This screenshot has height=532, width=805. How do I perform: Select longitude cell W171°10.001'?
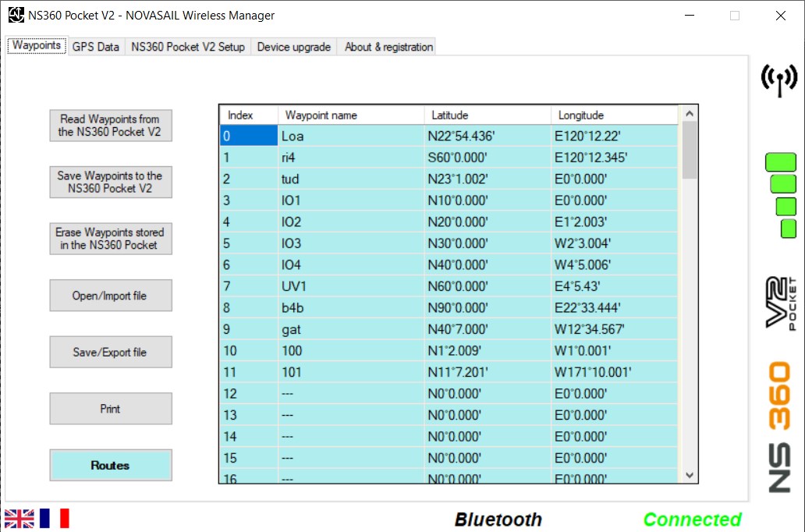coord(615,372)
